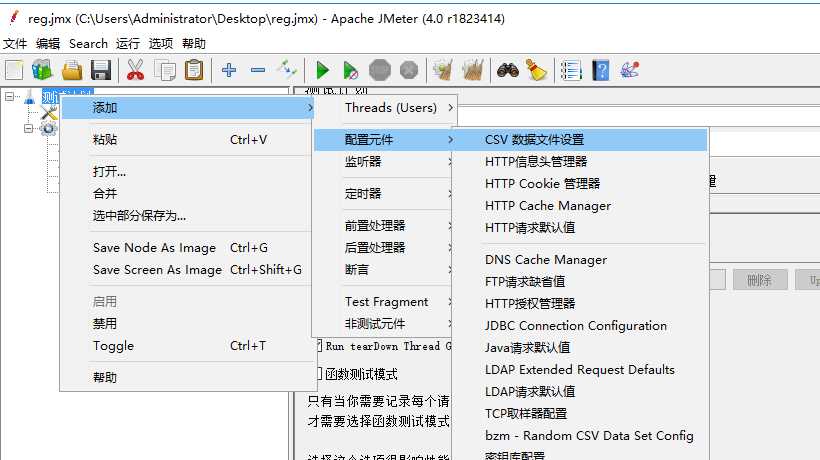The height and width of the screenshot is (460, 820).
Task: Click the last toolbar icon
Action: pyautogui.click(x=630, y=70)
